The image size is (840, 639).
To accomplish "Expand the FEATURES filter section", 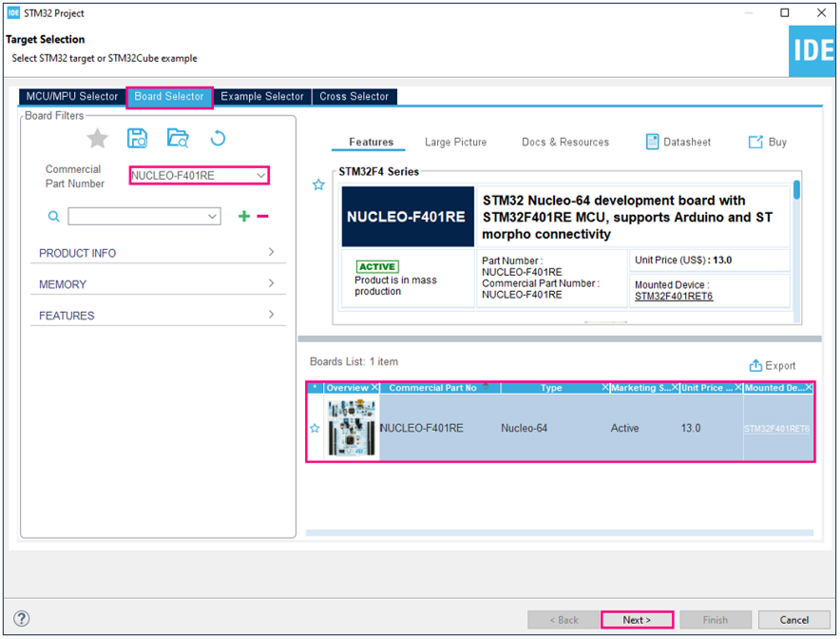I will coord(158,315).
